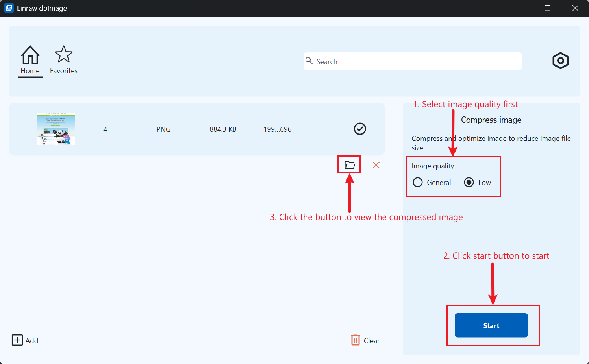The width and height of the screenshot is (589, 364).
Task: Click Add to import more images
Action: (x=30, y=340)
